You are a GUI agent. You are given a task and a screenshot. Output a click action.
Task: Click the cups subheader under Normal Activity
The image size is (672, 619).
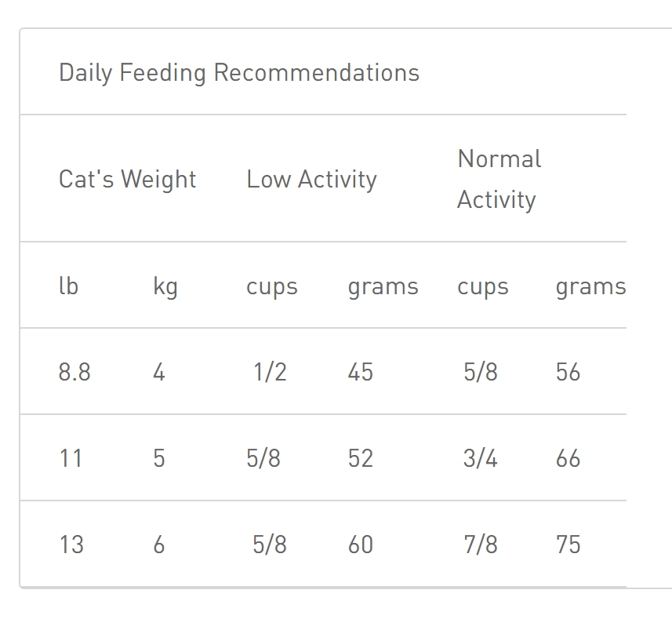tap(482, 286)
